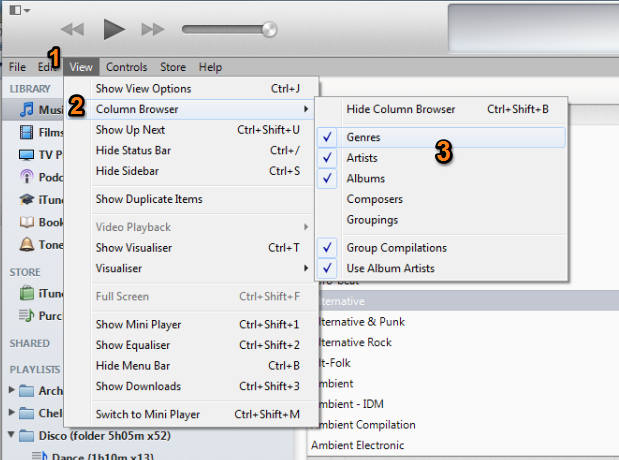Image resolution: width=619 pixels, height=460 pixels.
Task: Choose Show Up Next
Action: 191,130
